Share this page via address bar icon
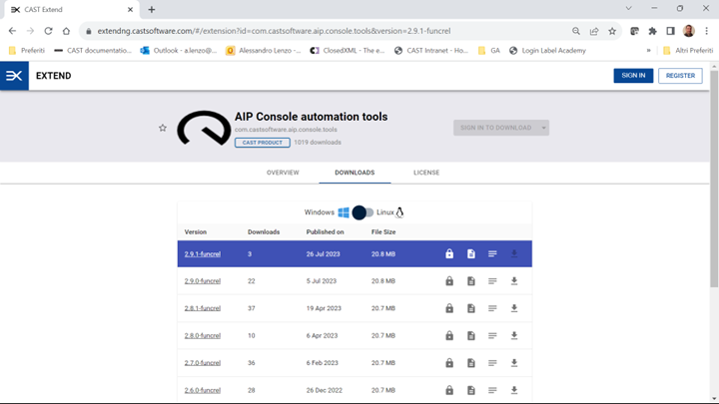719x404 pixels. 594,31
